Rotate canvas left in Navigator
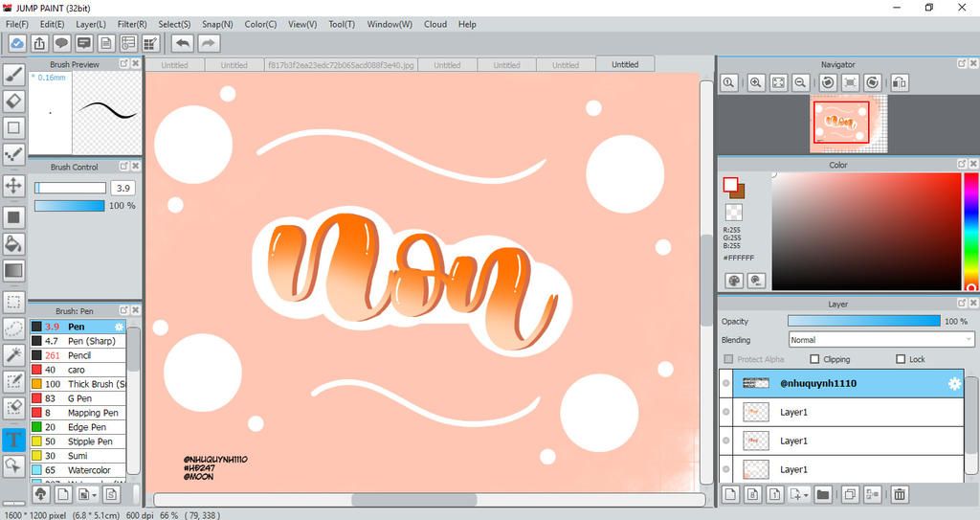This screenshot has height=520, width=980. [x=828, y=82]
